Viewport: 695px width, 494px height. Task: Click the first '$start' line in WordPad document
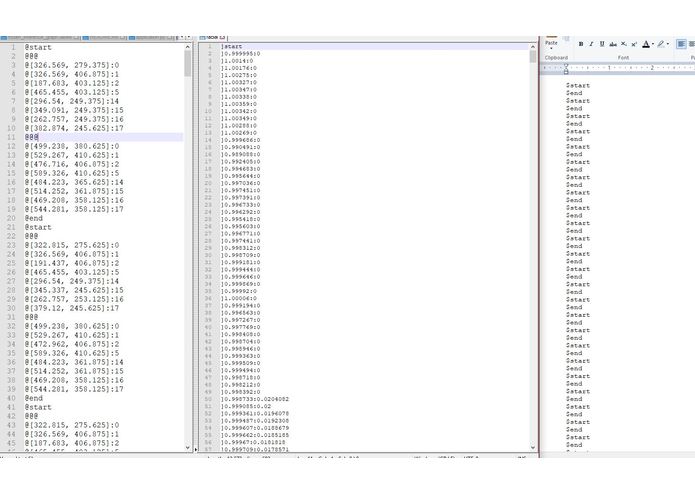tap(578, 86)
